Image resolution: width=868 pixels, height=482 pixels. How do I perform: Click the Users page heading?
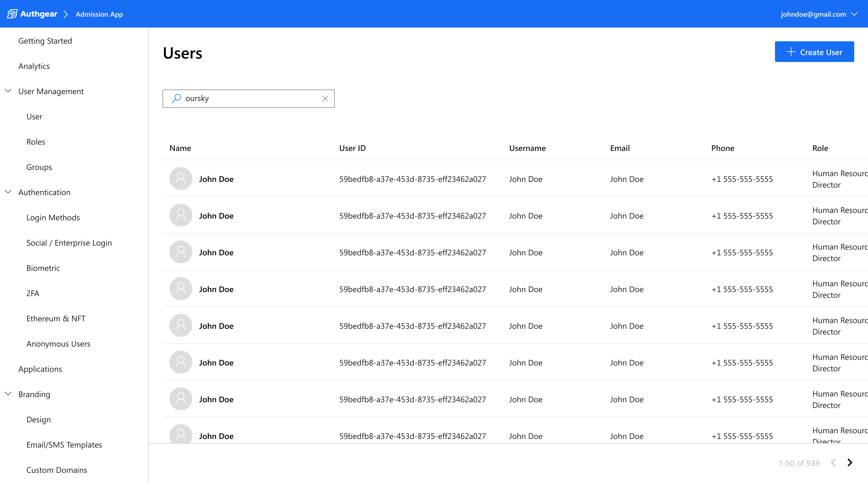tap(183, 53)
